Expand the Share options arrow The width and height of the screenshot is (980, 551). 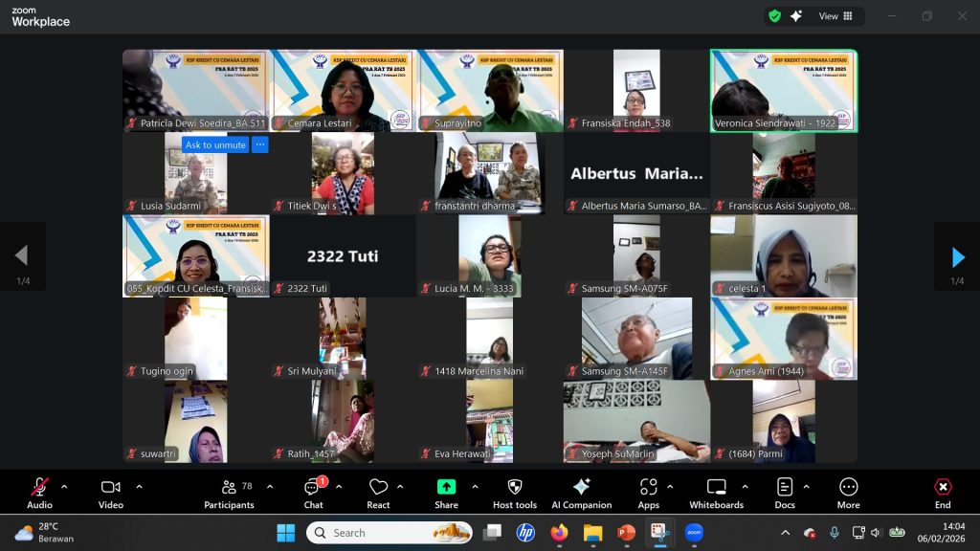pos(475,487)
